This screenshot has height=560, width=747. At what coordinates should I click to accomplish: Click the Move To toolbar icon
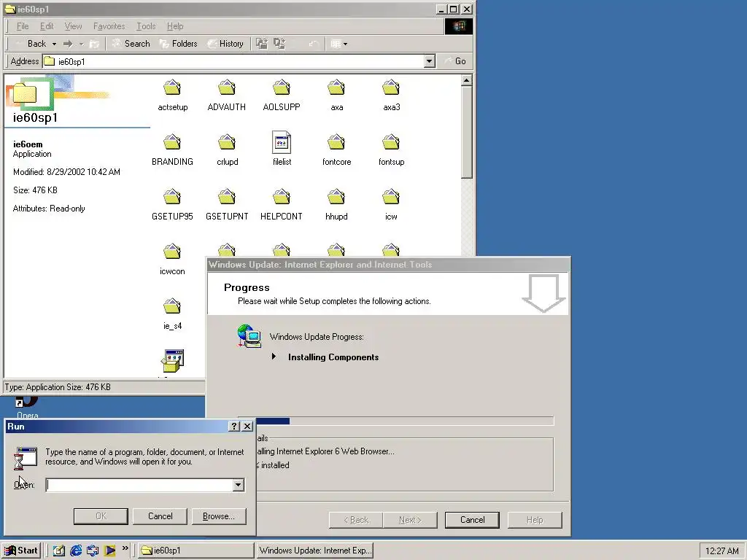(x=262, y=44)
